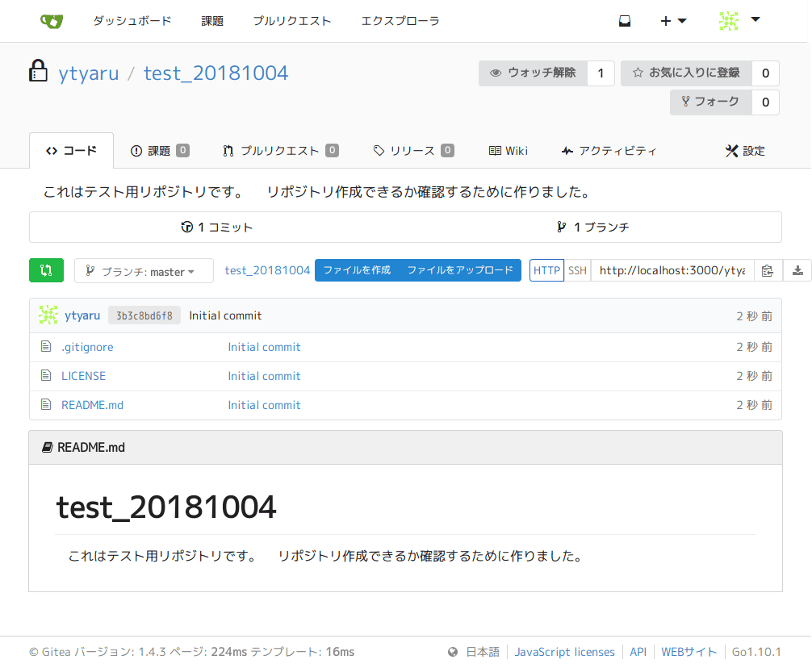Switch to the Wiki tab
This screenshot has width=812, height=668.
coord(508,150)
